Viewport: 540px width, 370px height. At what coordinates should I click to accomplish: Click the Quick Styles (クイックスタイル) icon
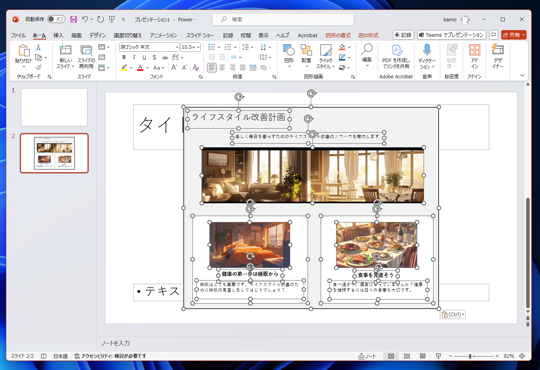(325, 50)
